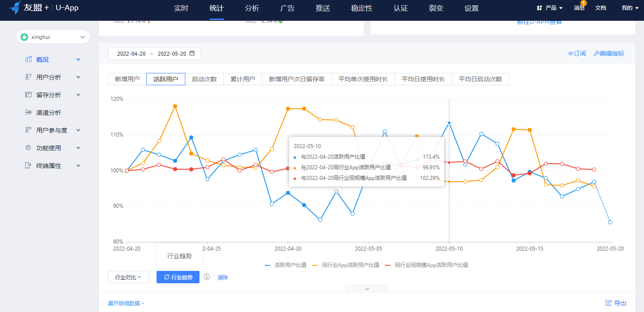Switch to the 启动次数 metric tab
The image size is (644, 312).
coord(204,80)
